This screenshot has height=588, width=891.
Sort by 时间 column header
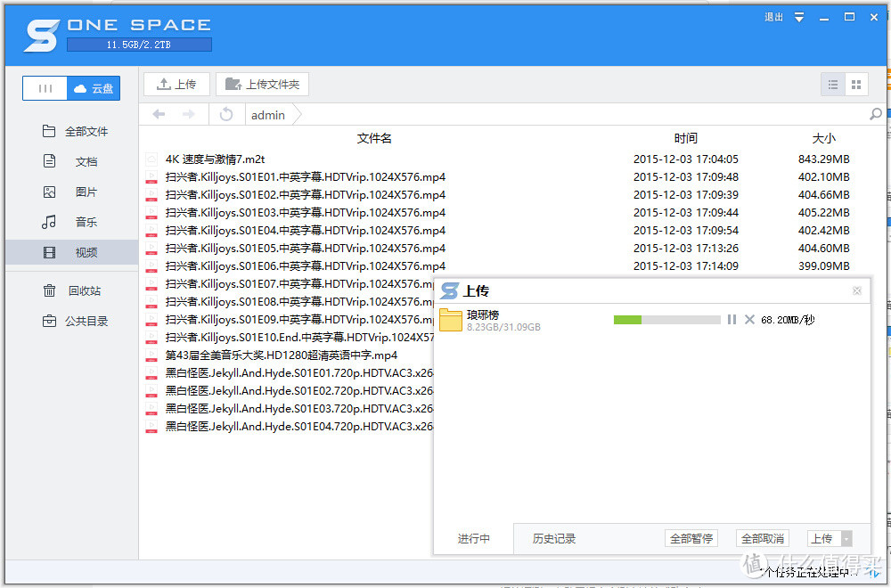(x=686, y=138)
